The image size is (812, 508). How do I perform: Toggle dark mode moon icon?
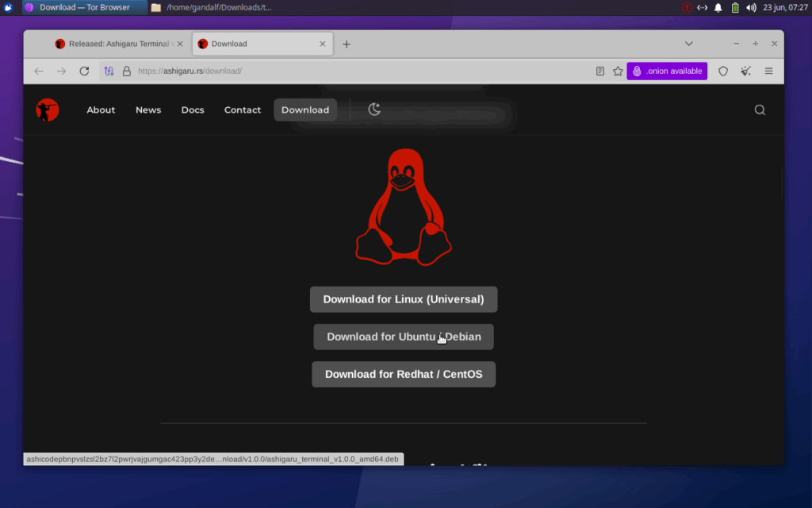point(374,110)
